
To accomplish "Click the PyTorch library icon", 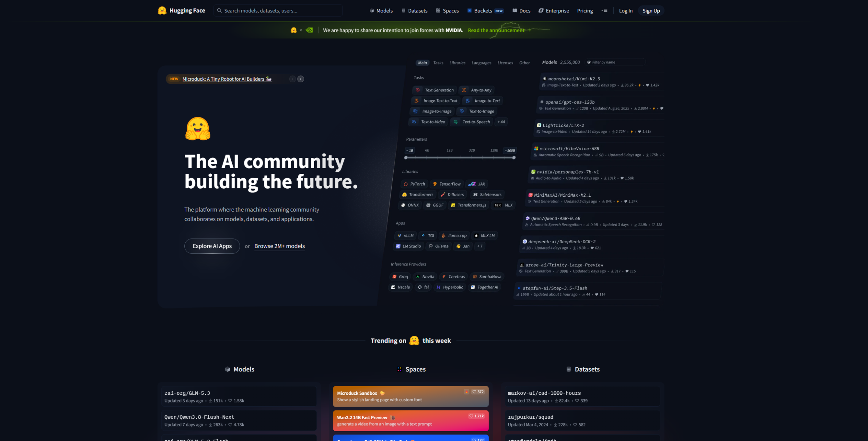I will coord(406,184).
